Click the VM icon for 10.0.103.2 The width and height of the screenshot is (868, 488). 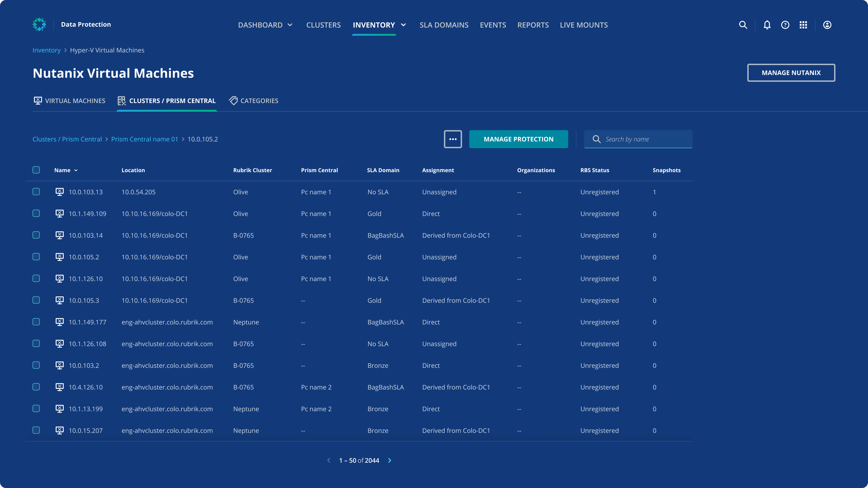[59, 365]
